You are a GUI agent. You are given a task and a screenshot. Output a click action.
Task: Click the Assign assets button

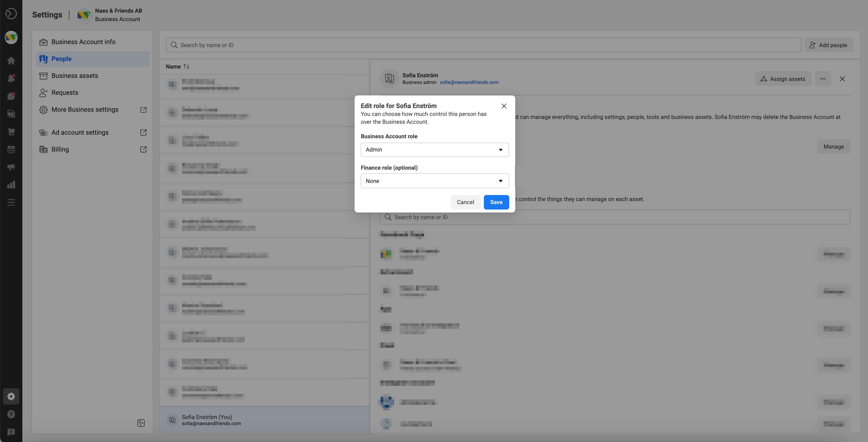tap(783, 79)
